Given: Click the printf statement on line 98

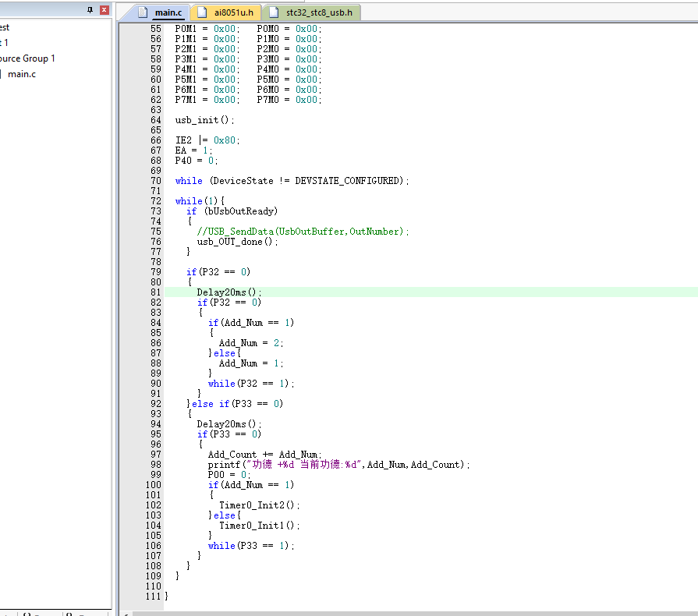Looking at the screenshot, I should click(338, 465).
